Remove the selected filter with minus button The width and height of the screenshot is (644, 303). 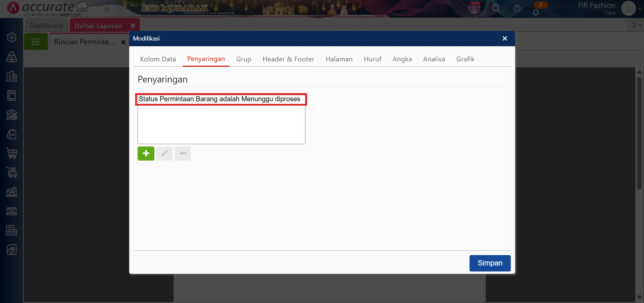coord(183,154)
